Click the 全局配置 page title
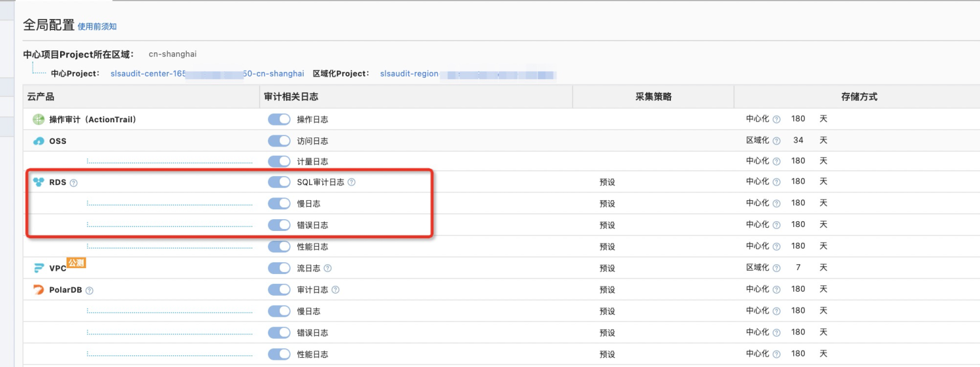This screenshot has height=367, width=980. pyautogui.click(x=48, y=25)
